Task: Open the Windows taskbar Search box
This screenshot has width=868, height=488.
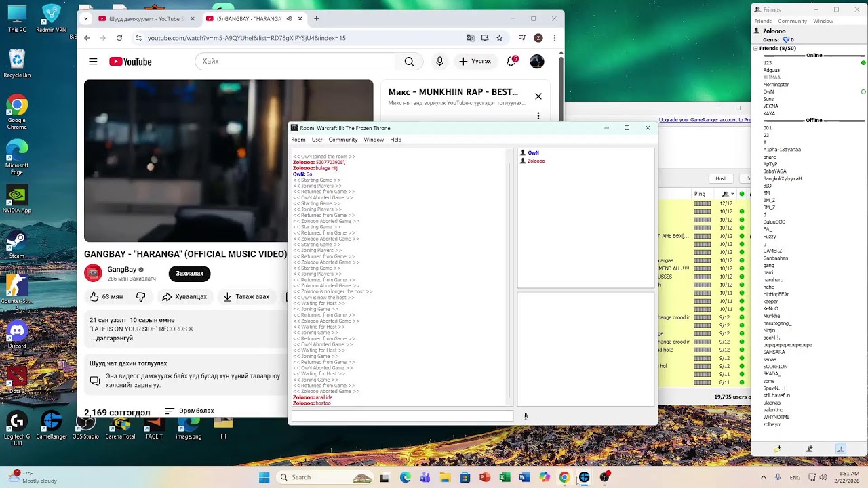Action: point(325,477)
